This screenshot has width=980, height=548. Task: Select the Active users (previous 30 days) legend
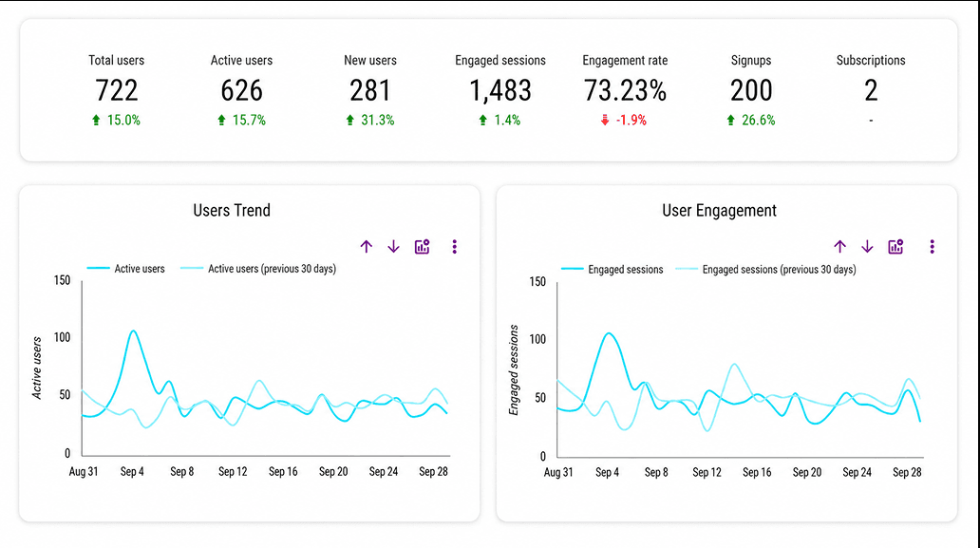click(x=258, y=269)
